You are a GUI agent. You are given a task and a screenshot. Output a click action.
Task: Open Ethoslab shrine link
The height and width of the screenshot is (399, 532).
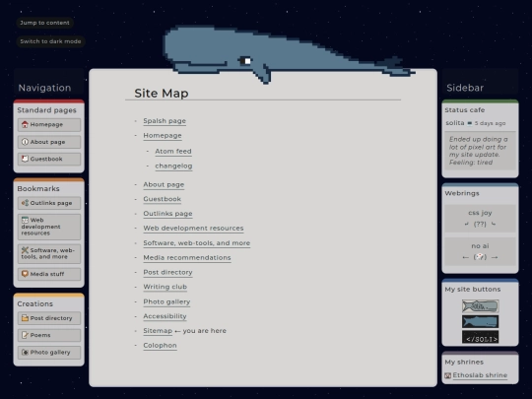click(480, 375)
